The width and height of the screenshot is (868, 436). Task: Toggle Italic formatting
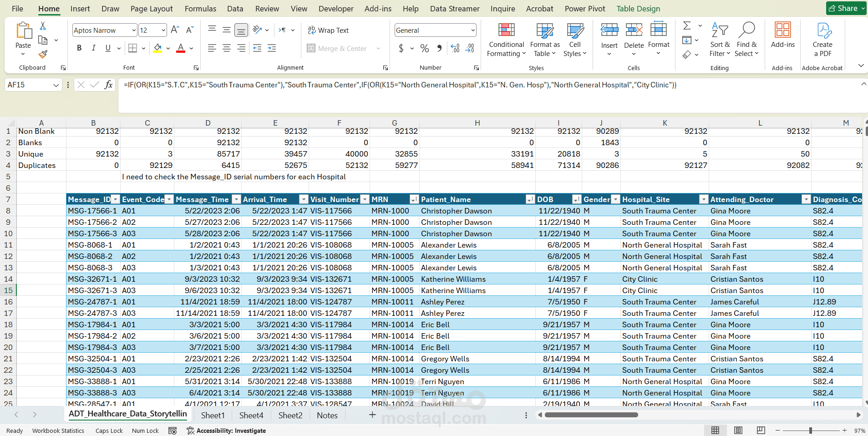(x=93, y=48)
